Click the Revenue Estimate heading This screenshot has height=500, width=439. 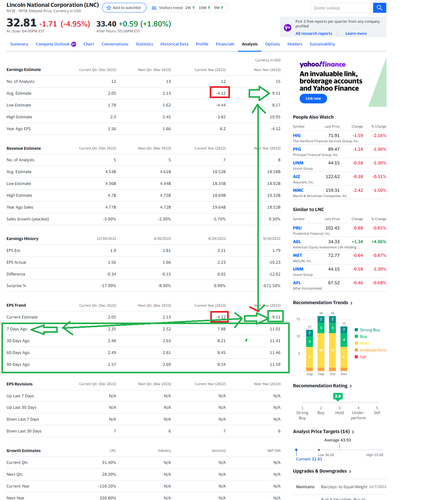point(24,148)
